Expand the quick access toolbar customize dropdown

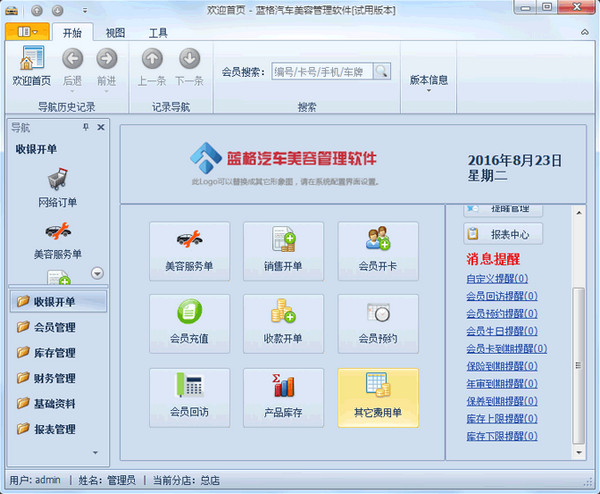click(x=85, y=11)
